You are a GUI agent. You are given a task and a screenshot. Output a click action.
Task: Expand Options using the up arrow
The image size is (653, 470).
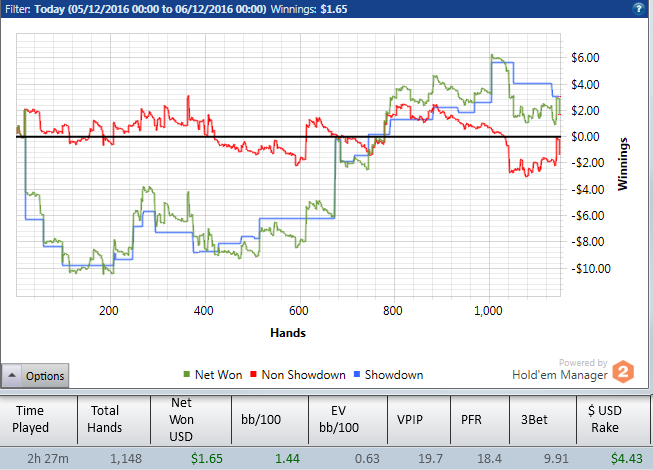point(12,376)
